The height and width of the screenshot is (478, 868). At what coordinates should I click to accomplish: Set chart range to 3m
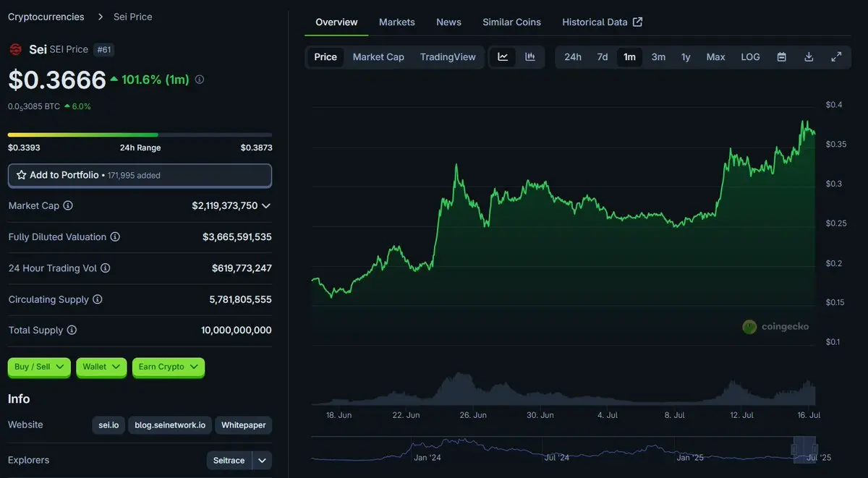[x=658, y=57]
